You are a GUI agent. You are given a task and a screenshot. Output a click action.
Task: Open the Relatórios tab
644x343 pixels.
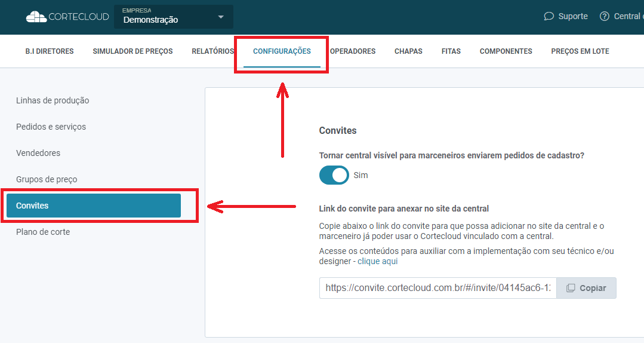212,51
